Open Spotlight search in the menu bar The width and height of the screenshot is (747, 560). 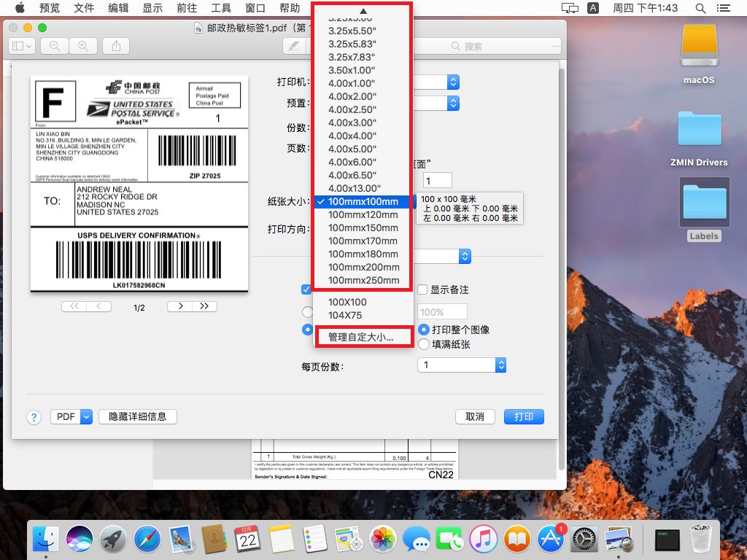coord(700,8)
